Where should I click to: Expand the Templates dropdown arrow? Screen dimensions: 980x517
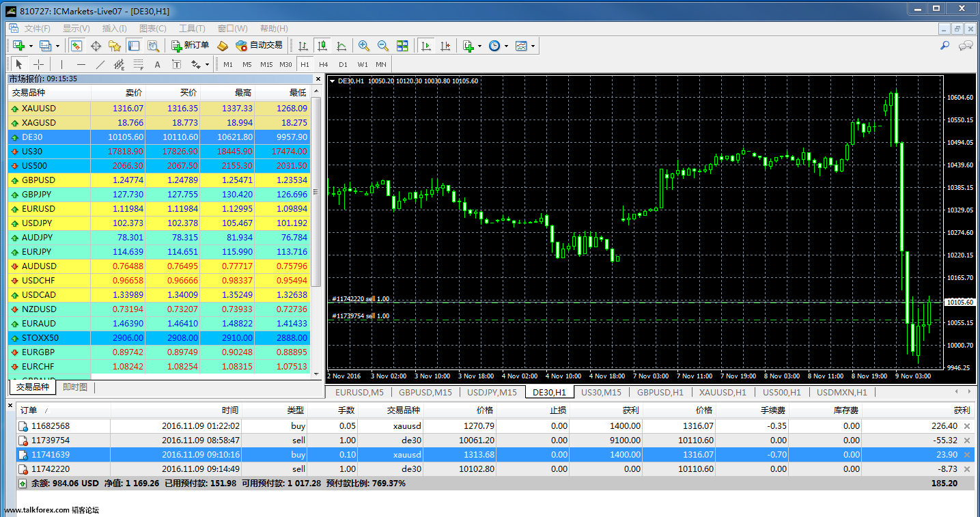coord(533,46)
